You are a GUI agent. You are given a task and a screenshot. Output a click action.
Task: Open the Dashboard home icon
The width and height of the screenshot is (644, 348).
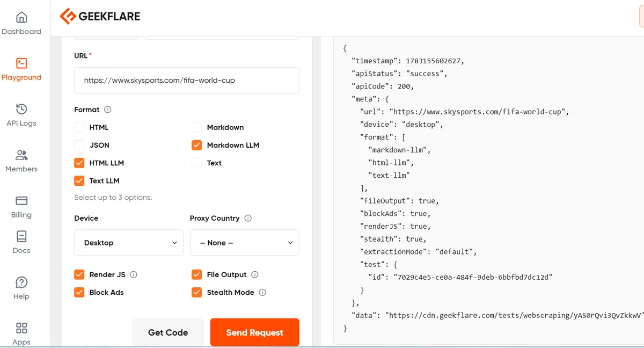pyautogui.click(x=21, y=17)
